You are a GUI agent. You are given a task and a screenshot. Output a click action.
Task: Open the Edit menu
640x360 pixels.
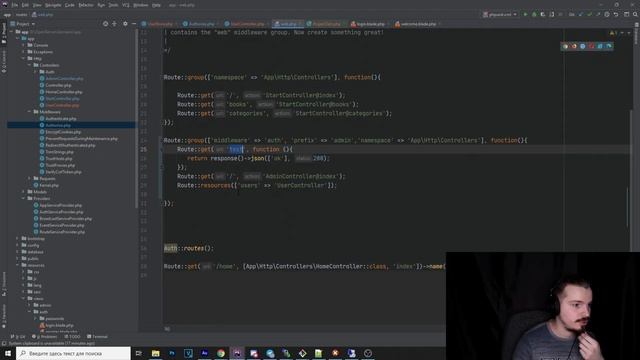coord(25,5)
